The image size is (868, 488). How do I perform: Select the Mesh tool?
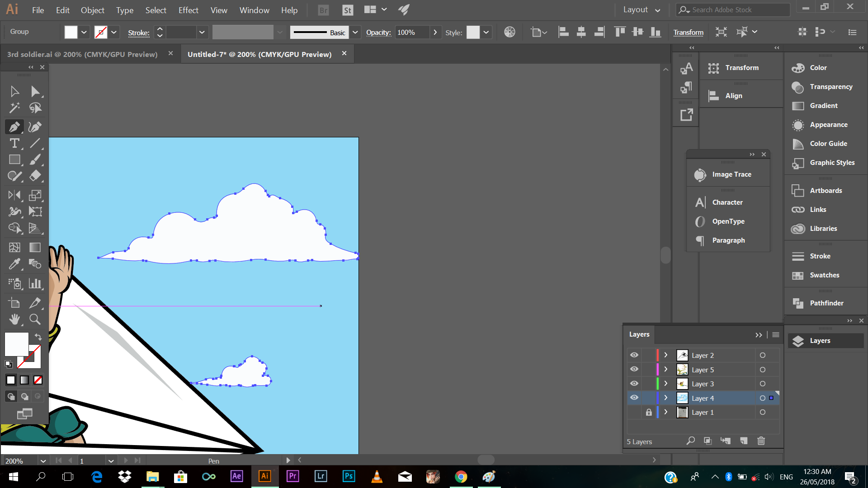(x=14, y=247)
